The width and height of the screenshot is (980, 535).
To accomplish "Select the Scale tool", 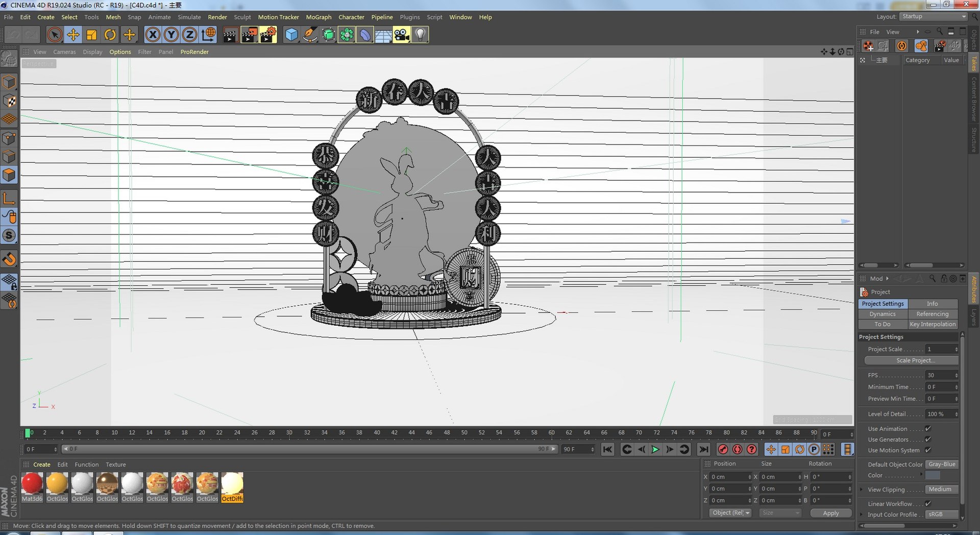I will pos(91,35).
